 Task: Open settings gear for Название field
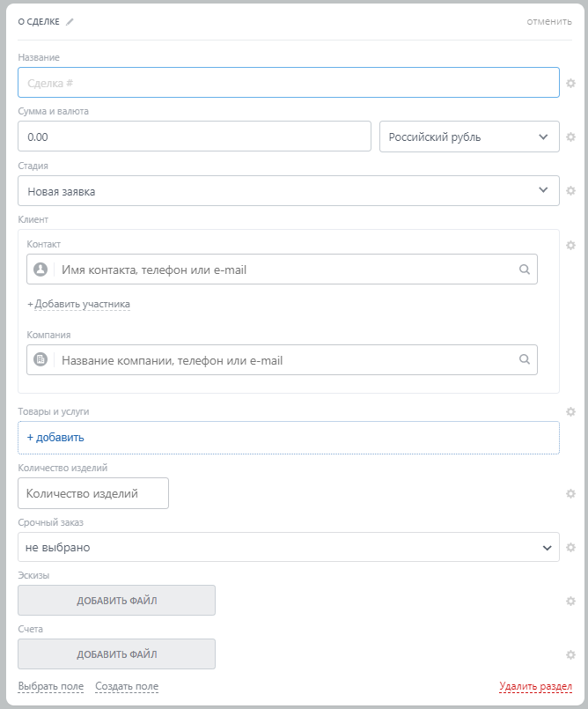tap(570, 83)
